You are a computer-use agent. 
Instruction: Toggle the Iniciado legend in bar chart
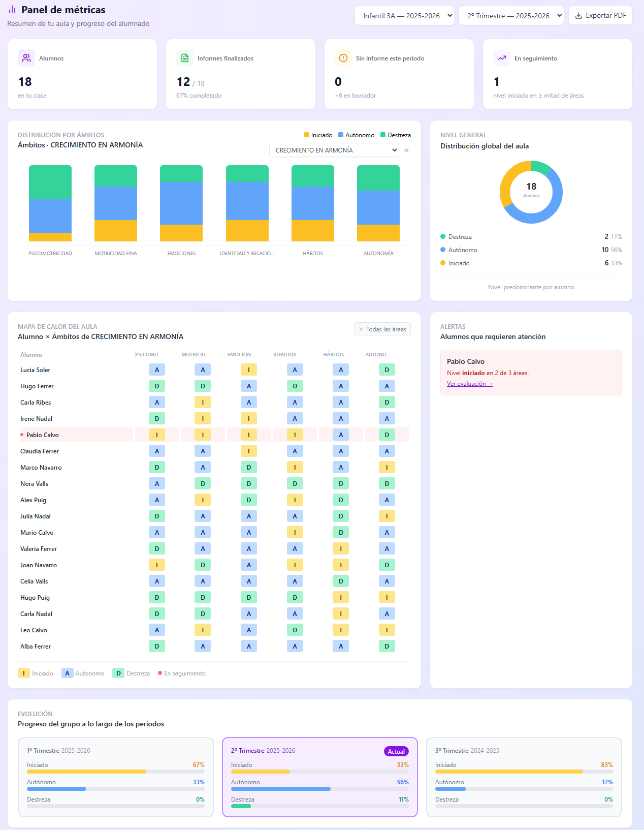point(318,135)
